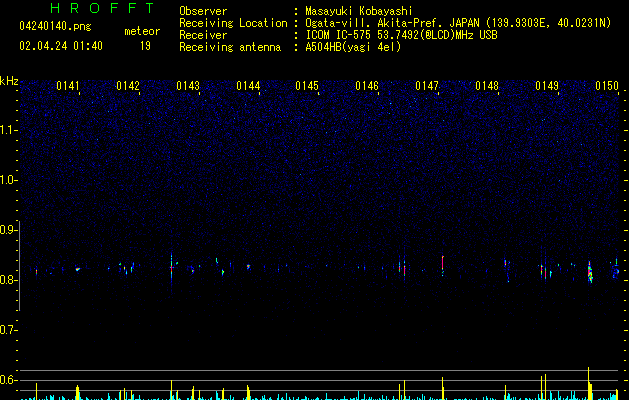Image resolution: width=629 pixels, height=400 pixels.
Task: Click the 0142 time marker
Action: tap(128, 86)
